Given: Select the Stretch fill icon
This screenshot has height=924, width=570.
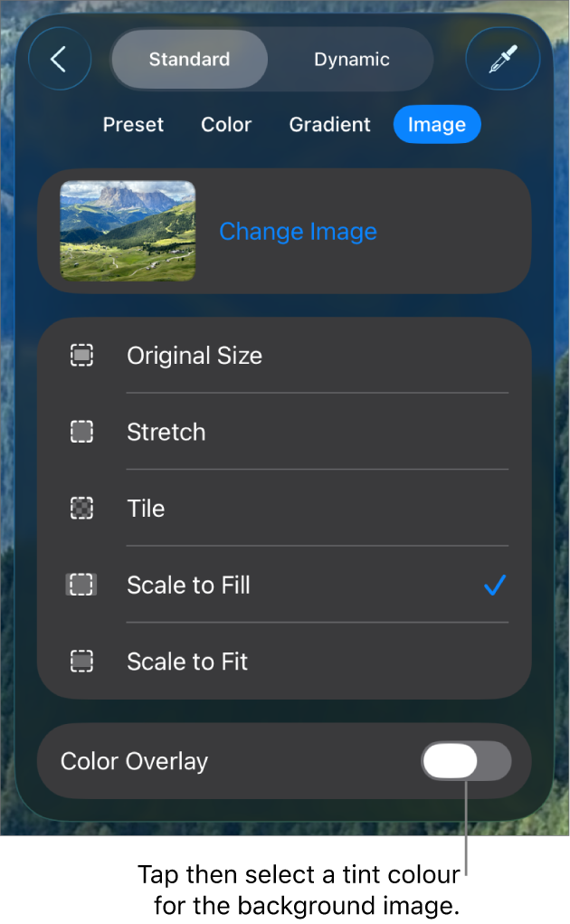Looking at the screenshot, I should 81,432.
